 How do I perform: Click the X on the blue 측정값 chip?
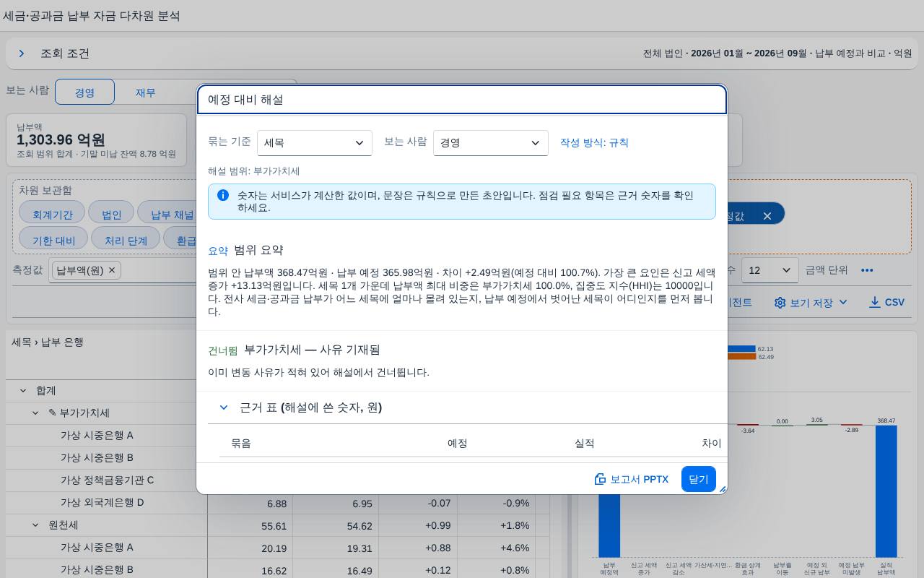click(x=767, y=216)
